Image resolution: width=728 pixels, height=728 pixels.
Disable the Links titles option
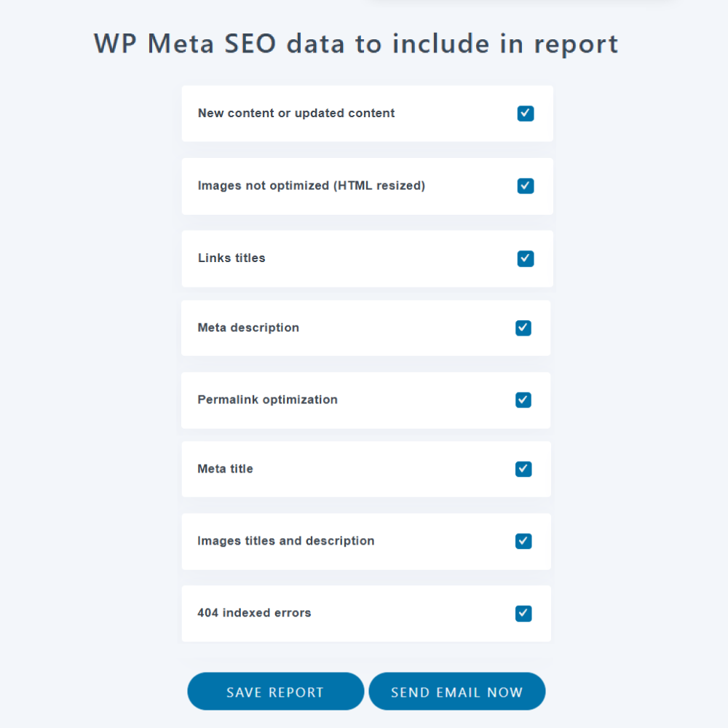coord(526,258)
